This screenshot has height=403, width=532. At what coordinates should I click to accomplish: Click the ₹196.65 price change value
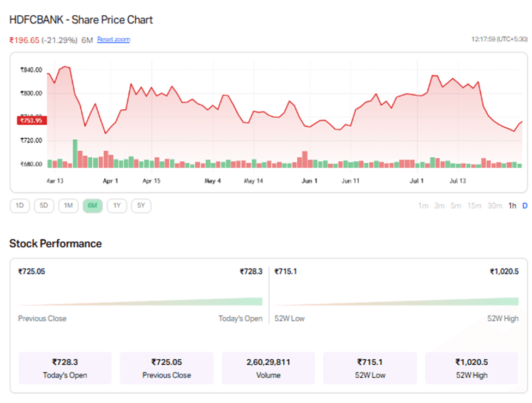[24, 40]
